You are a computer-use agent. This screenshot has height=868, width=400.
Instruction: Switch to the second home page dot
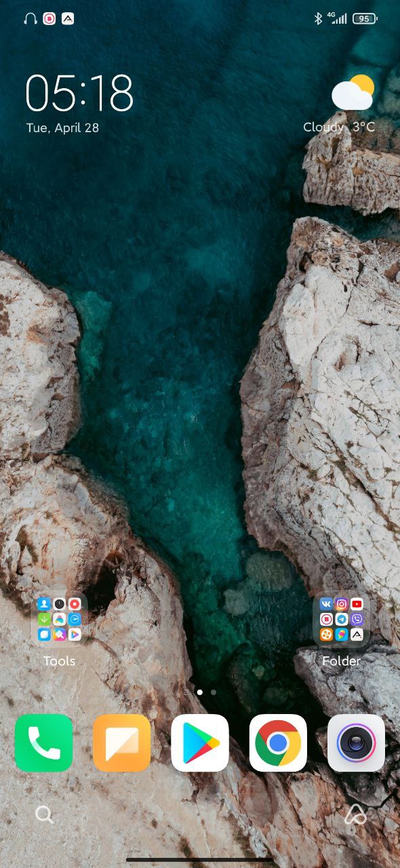pos(214,692)
